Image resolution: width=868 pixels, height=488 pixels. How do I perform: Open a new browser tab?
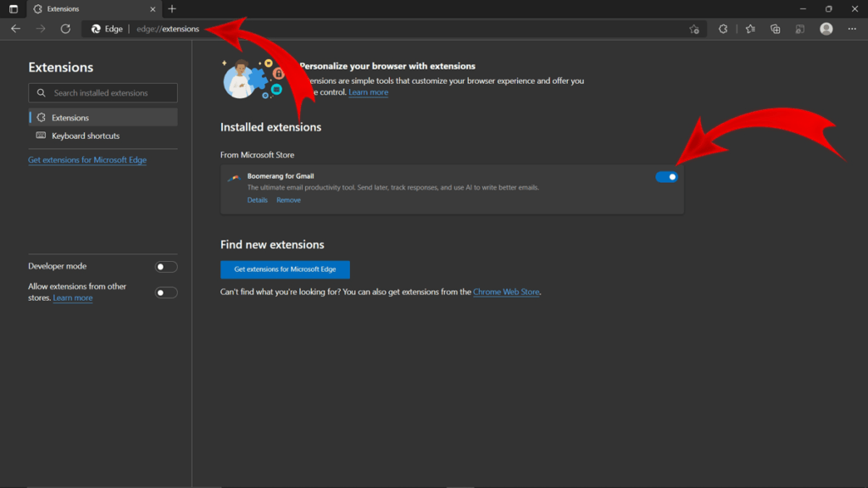pos(171,8)
